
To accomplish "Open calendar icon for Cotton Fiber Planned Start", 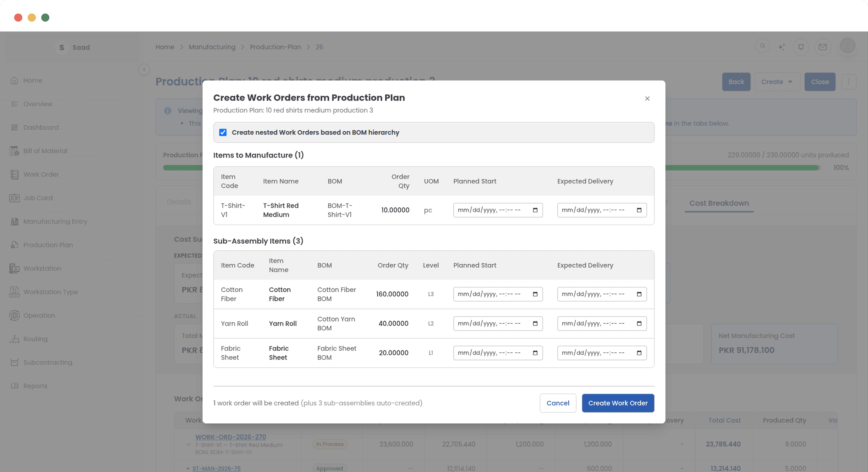I will 535,294.
